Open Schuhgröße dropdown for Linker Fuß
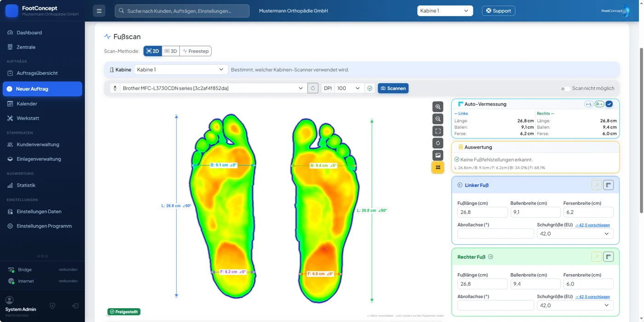The image size is (644, 322). [575, 234]
